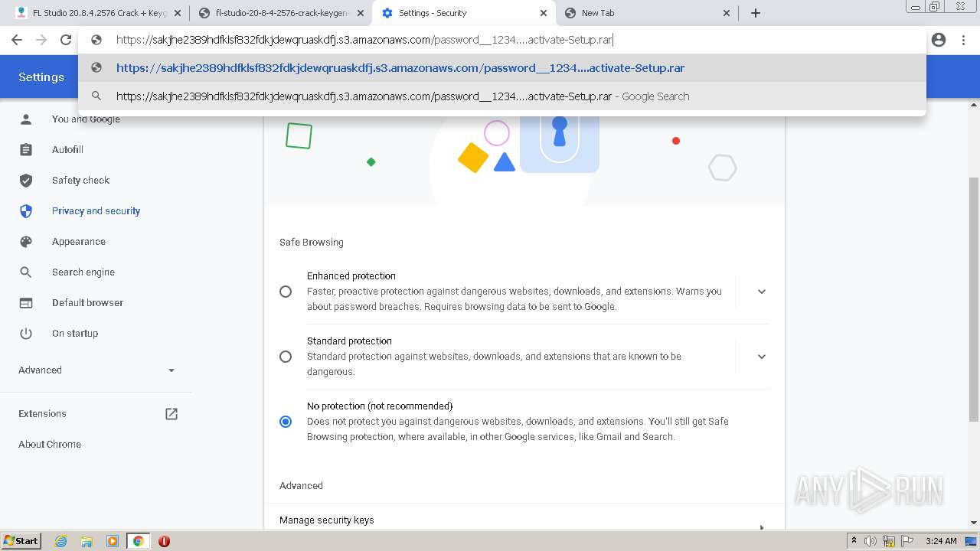Switch to New Tab tab
980x551 pixels.
point(647,13)
